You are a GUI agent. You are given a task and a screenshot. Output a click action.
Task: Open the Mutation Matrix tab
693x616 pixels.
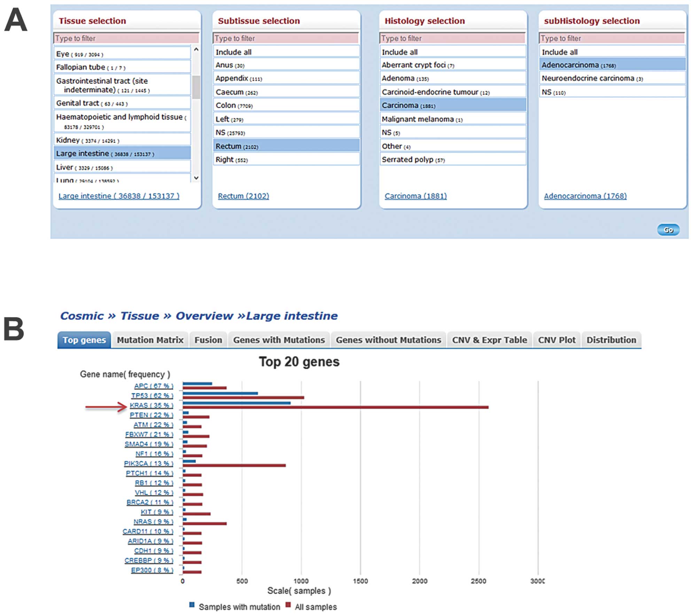pyautogui.click(x=150, y=340)
